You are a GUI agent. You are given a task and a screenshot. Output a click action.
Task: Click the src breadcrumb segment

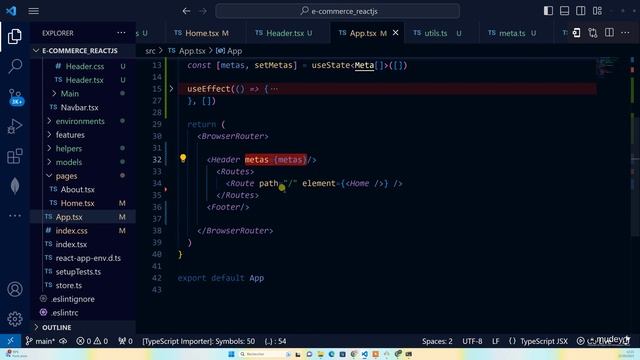(x=150, y=51)
